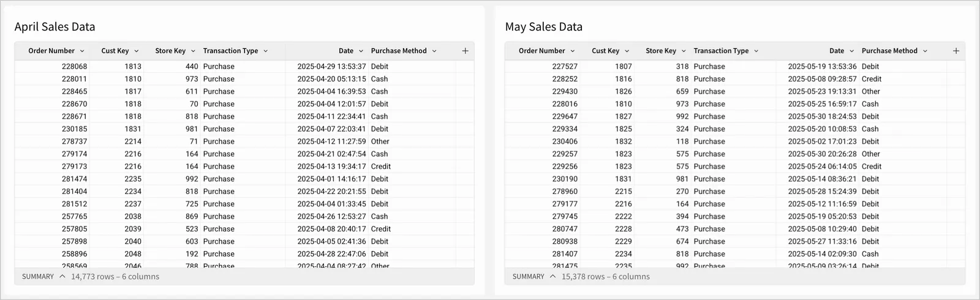
Task: Select order number cell 230185
Action: point(74,129)
